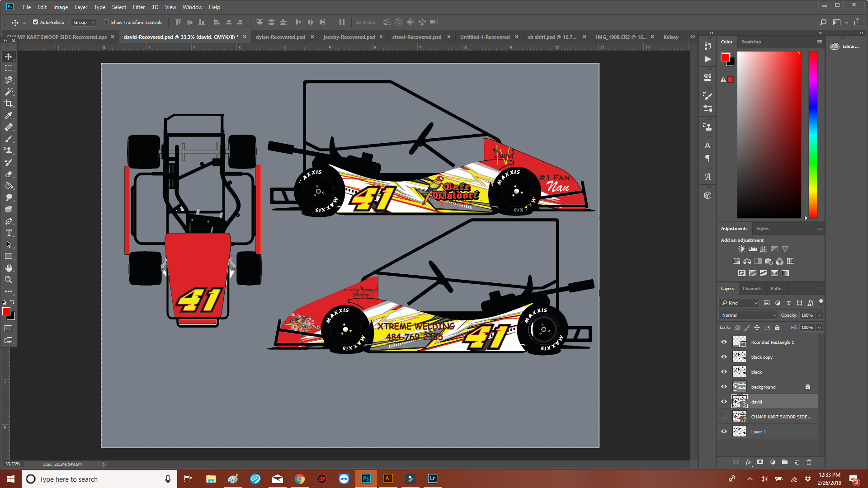
Task: Open the Window menu
Action: point(193,7)
